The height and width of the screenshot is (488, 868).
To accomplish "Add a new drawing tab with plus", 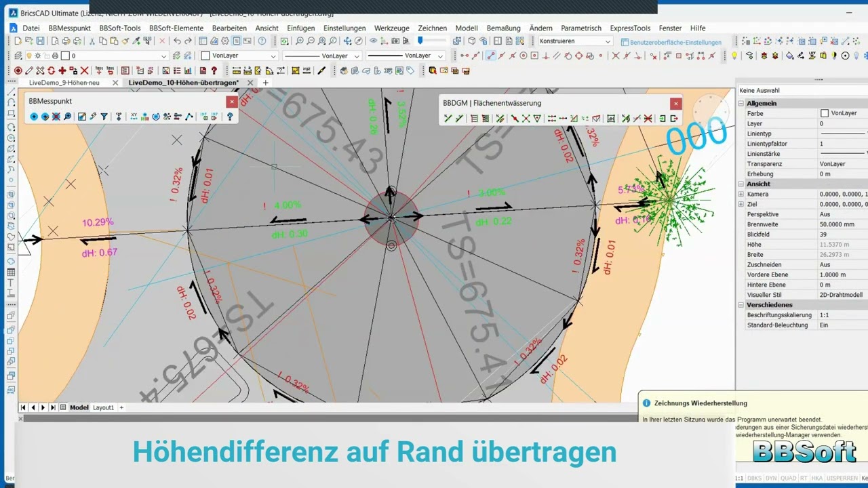I will coord(266,83).
